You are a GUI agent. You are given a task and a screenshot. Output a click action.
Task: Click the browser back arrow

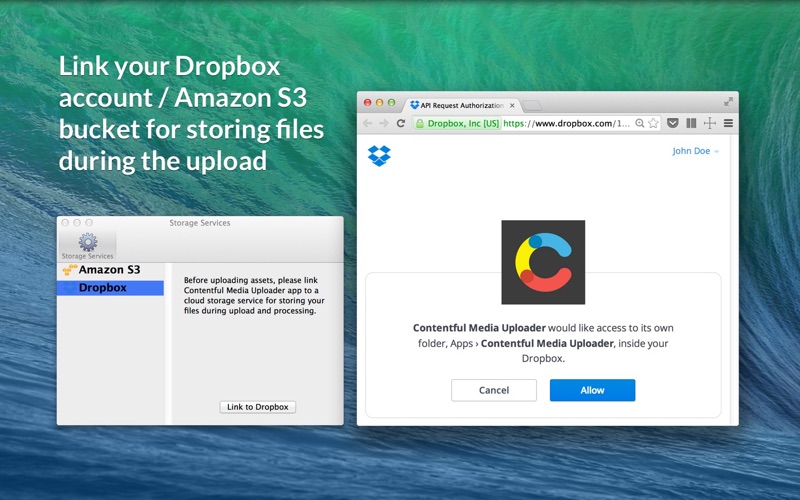pyautogui.click(x=367, y=123)
